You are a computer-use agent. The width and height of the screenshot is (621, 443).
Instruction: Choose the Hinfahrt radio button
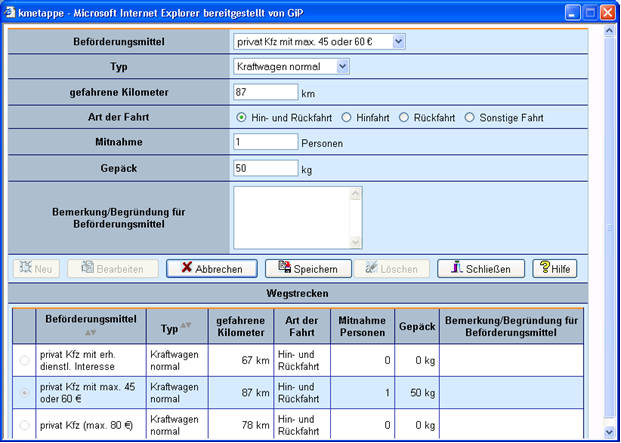click(x=346, y=118)
